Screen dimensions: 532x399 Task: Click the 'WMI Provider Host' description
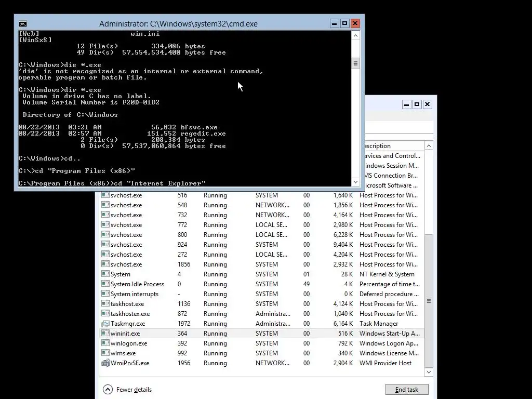[x=385, y=363]
